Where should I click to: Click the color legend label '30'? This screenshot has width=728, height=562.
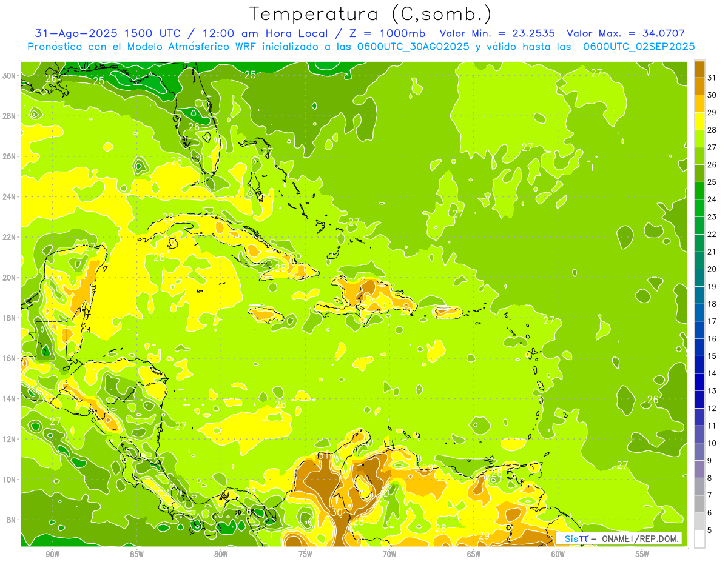coord(712,95)
